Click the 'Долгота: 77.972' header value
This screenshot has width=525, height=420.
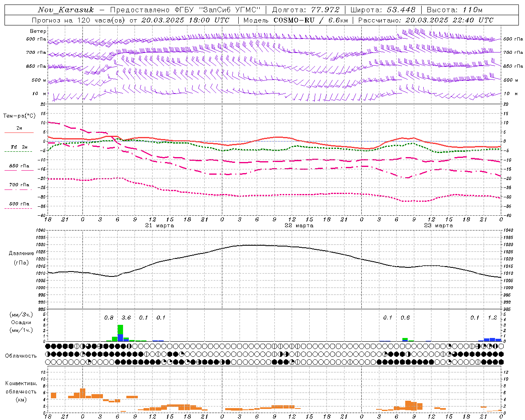(306, 10)
